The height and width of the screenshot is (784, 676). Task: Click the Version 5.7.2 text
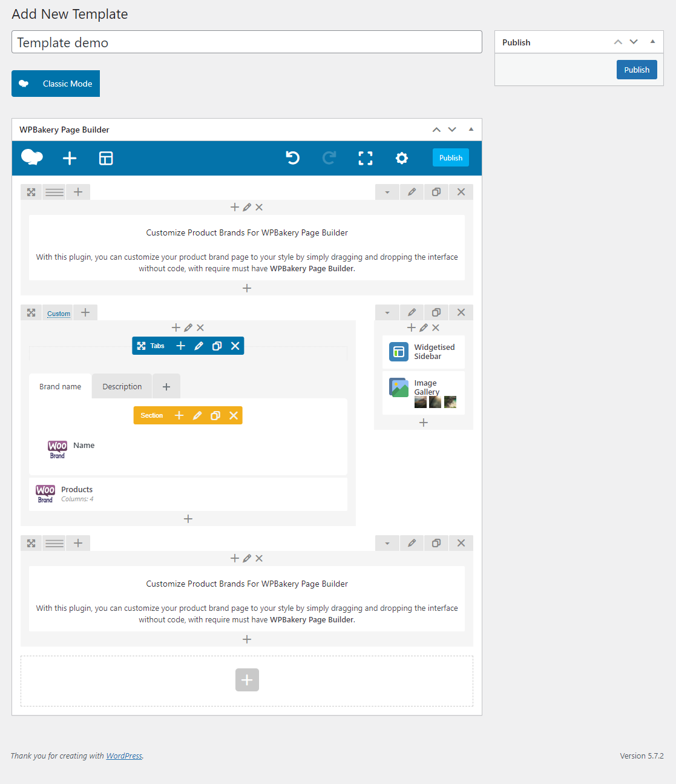pos(642,756)
